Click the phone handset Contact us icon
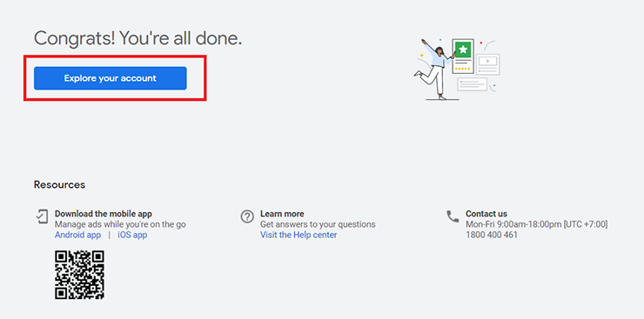 click(453, 216)
